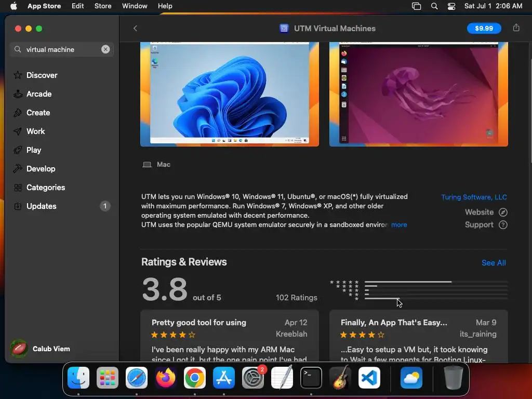Screen dimensions: 532x399
Task: Click Stage Manager icon in menu bar
Action: click(416, 6)
